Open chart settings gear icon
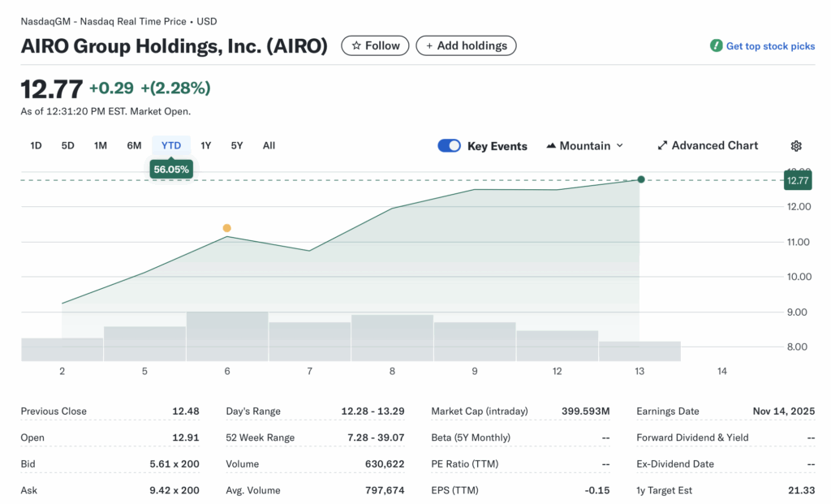Screen dimensions: 831x504 point(796,146)
